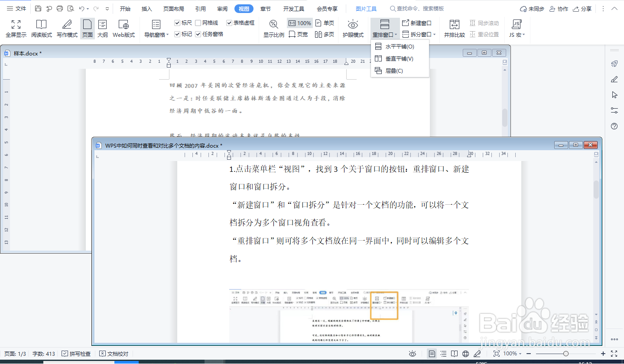Viewport: 624px width, 364px height.
Task: Open the help icon in right sidebar
Action: [x=614, y=126]
